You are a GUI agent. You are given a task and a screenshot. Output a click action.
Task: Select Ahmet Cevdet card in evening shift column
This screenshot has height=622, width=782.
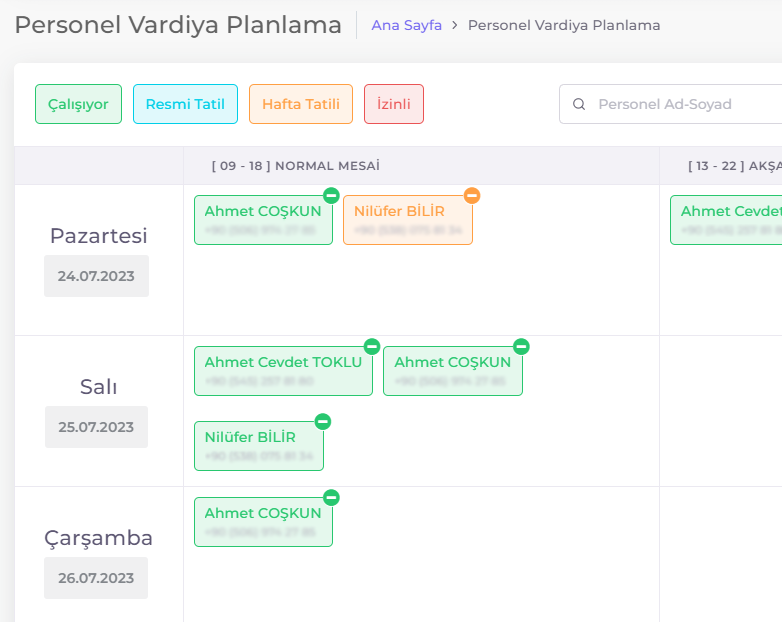coord(726,220)
